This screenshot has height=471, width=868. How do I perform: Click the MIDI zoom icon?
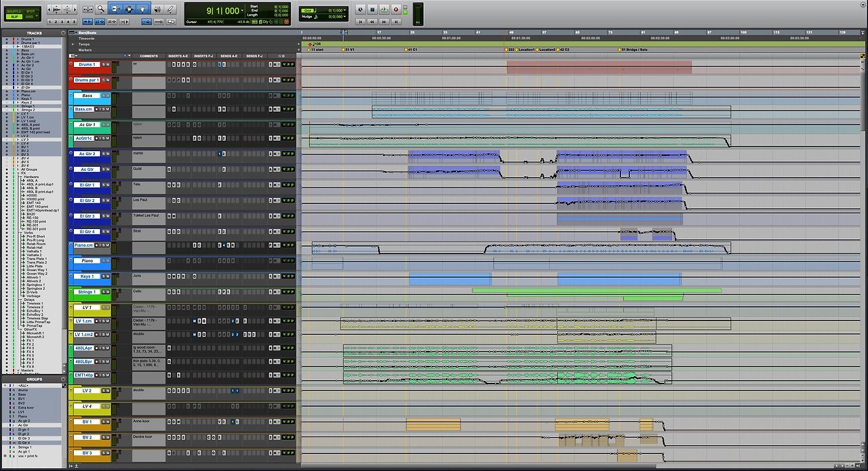point(67,9)
